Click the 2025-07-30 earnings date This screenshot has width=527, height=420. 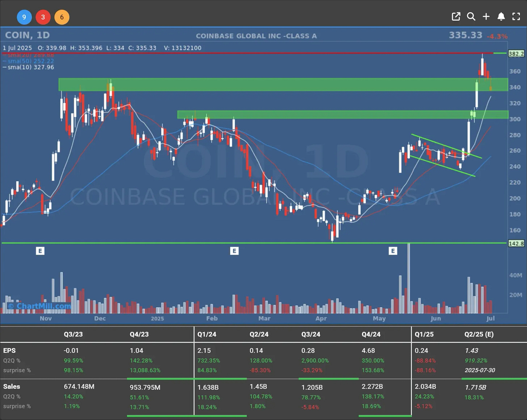click(480, 370)
